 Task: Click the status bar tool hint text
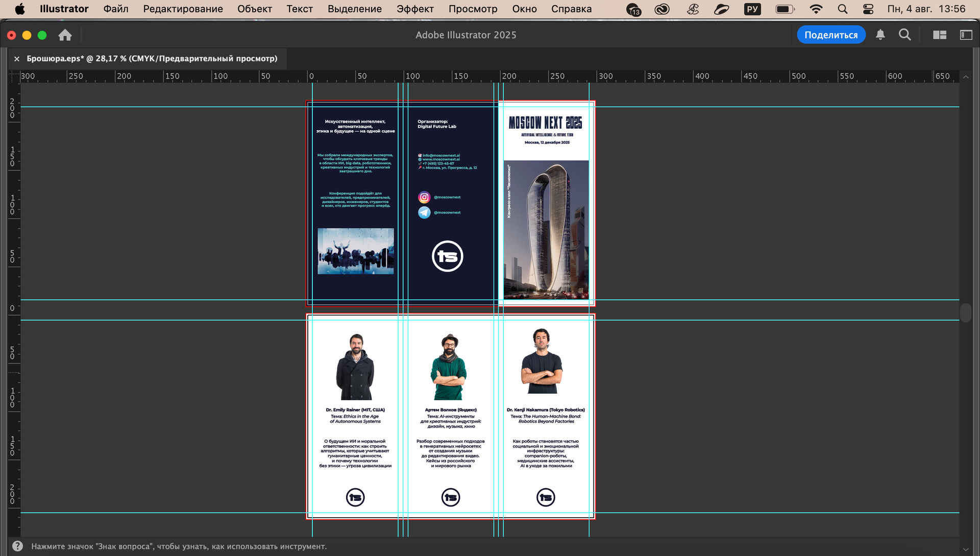[x=179, y=546]
